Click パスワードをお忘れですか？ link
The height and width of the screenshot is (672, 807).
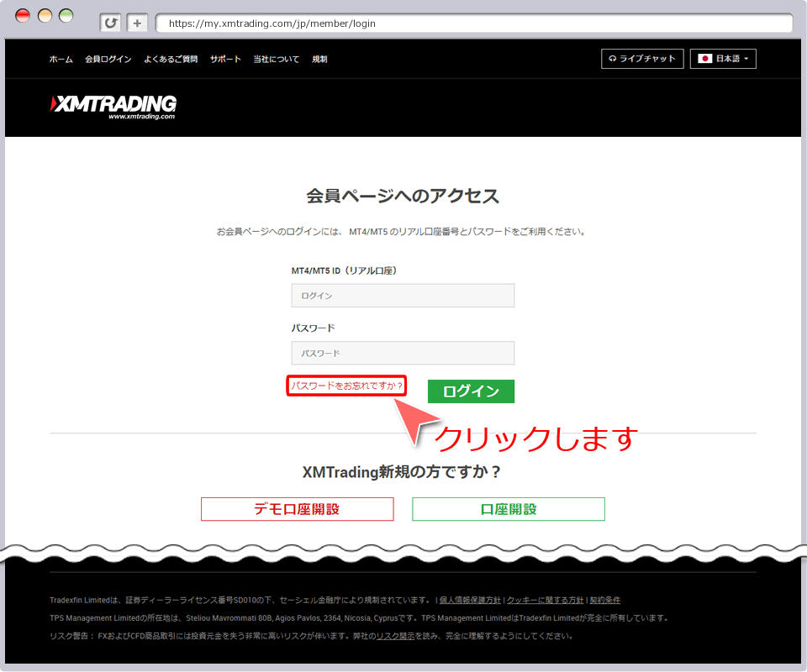point(346,386)
